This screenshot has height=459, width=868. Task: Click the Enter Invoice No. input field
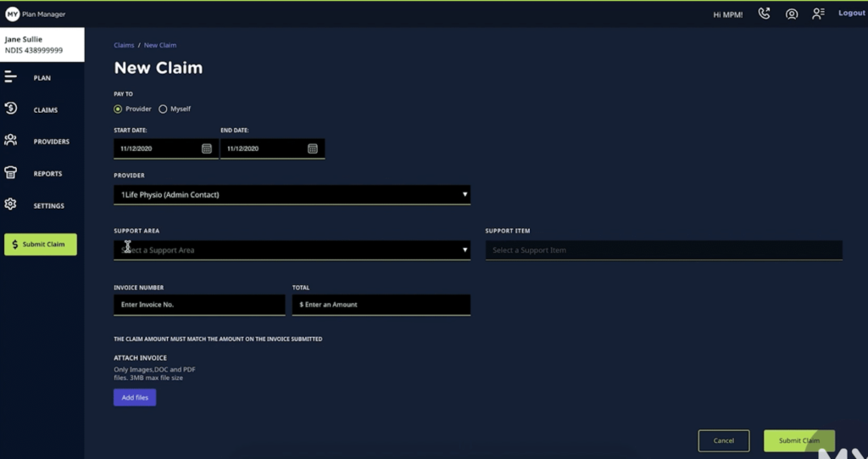[199, 305]
